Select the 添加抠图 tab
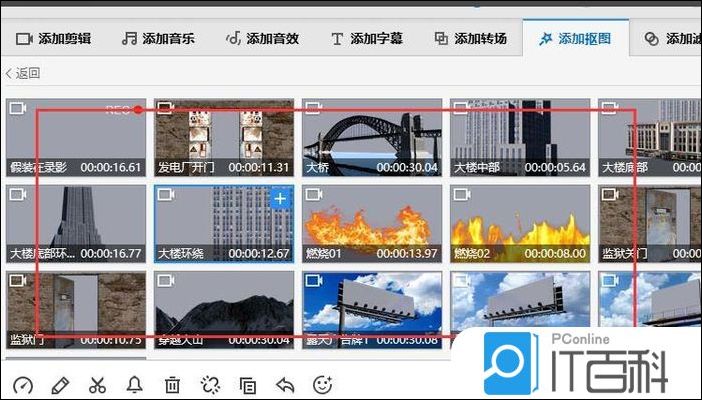 click(575, 39)
